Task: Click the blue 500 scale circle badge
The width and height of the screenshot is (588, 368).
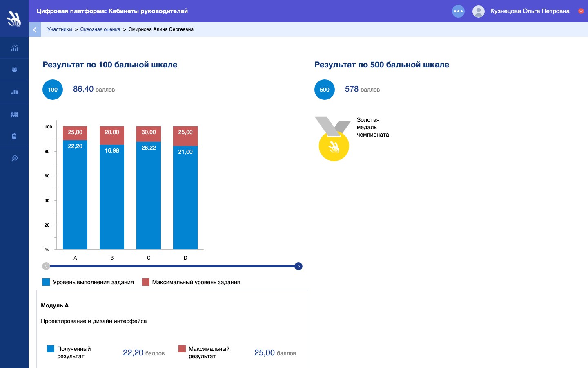Action: (x=325, y=90)
